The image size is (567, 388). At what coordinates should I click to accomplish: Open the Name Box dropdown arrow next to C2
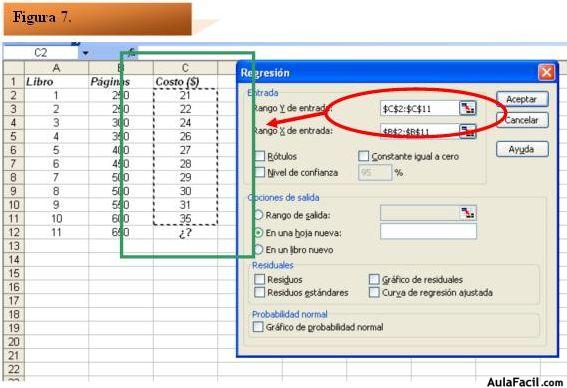click(85, 53)
